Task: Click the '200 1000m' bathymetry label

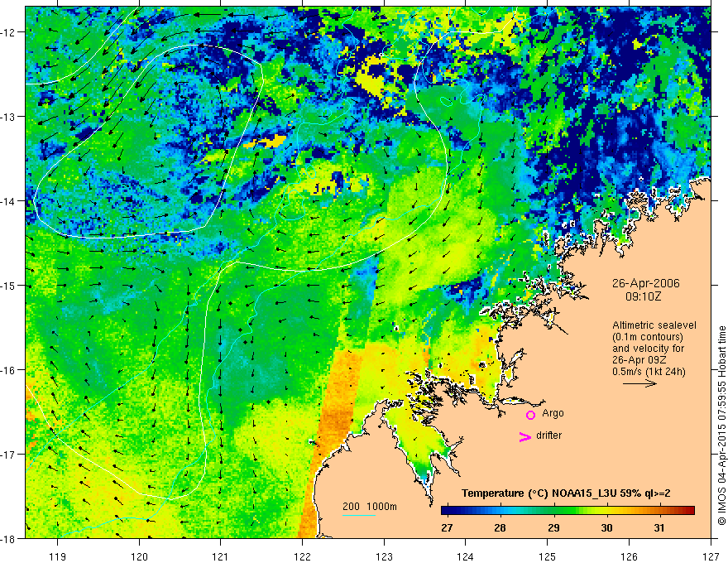Action: (370, 507)
